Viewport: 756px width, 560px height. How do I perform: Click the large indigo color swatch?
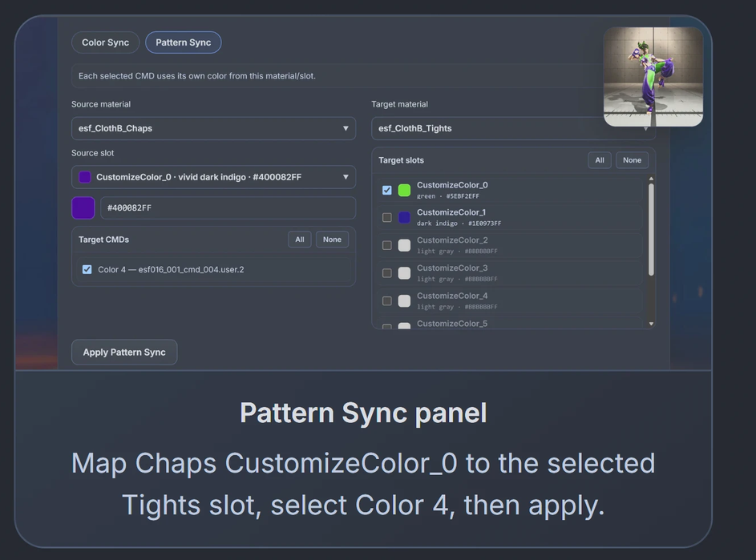[x=83, y=207]
